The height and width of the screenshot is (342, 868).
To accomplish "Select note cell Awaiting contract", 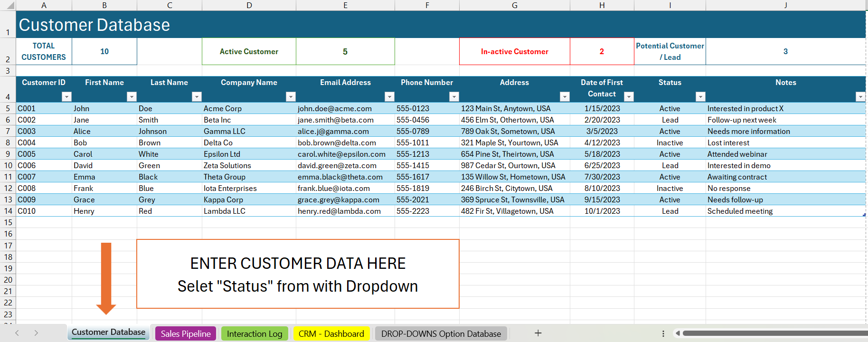I will (786, 177).
